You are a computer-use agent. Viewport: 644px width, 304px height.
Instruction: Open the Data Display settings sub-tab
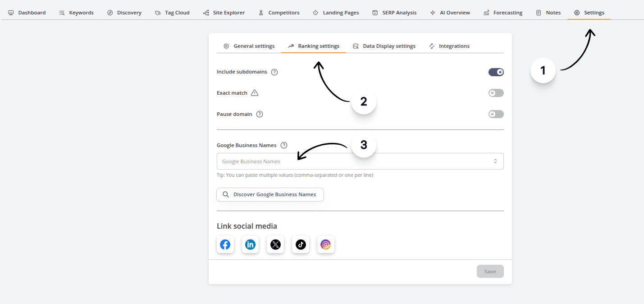(x=384, y=46)
